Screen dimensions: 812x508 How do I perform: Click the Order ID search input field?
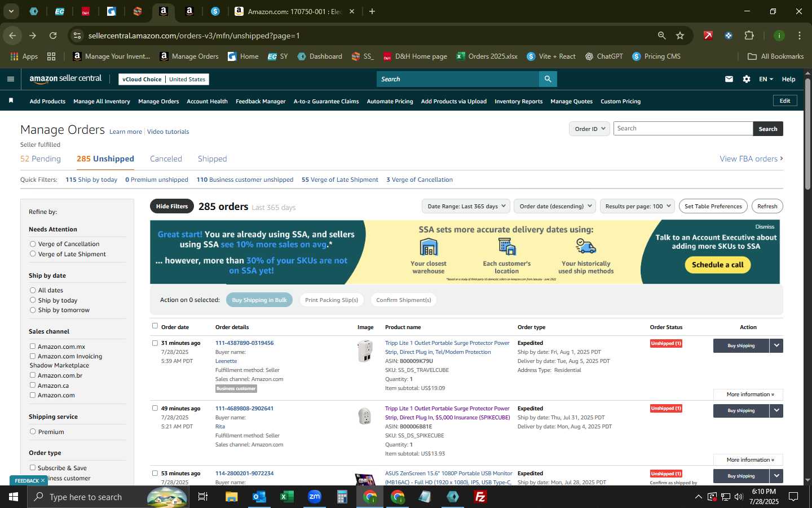click(683, 129)
